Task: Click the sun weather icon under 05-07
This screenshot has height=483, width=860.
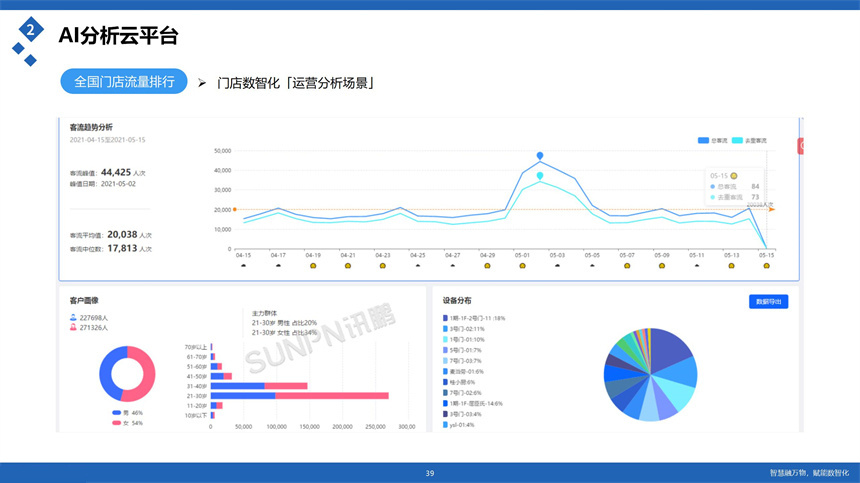Action: [627, 266]
